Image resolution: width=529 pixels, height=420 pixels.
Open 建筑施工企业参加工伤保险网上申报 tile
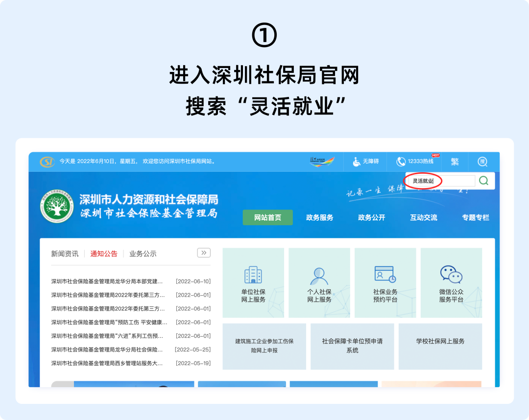pyautogui.click(x=264, y=346)
